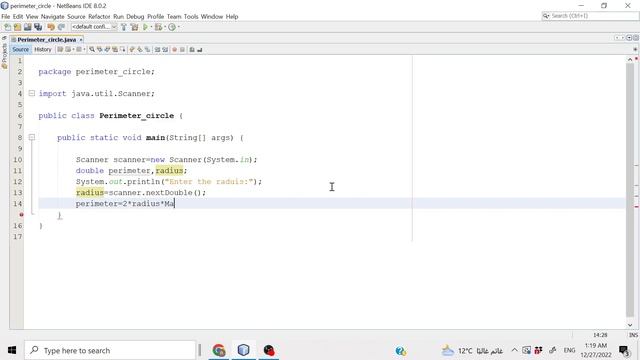The height and width of the screenshot is (360, 640).
Task: Open Profile Project dropdown arrow
Action: click(x=179, y=27)
